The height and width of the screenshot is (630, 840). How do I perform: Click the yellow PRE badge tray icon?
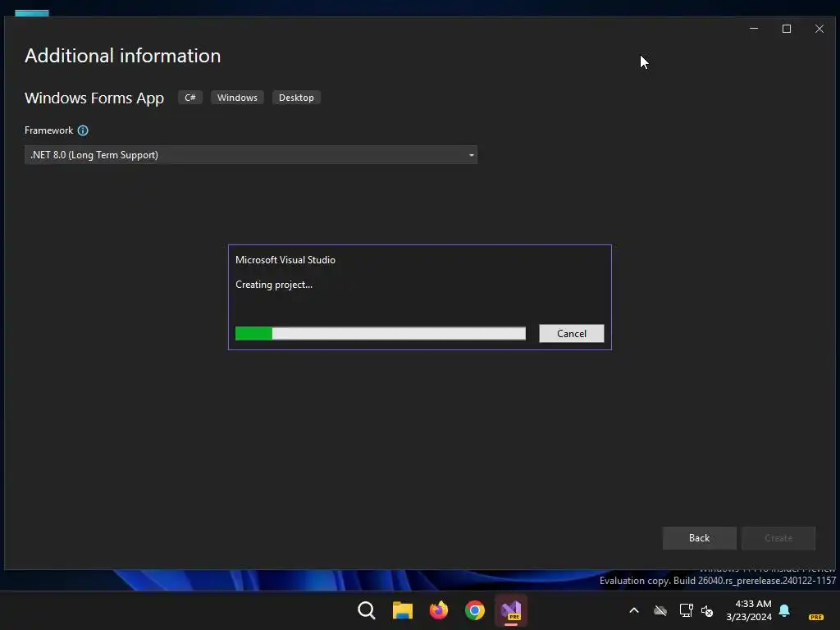816,617
